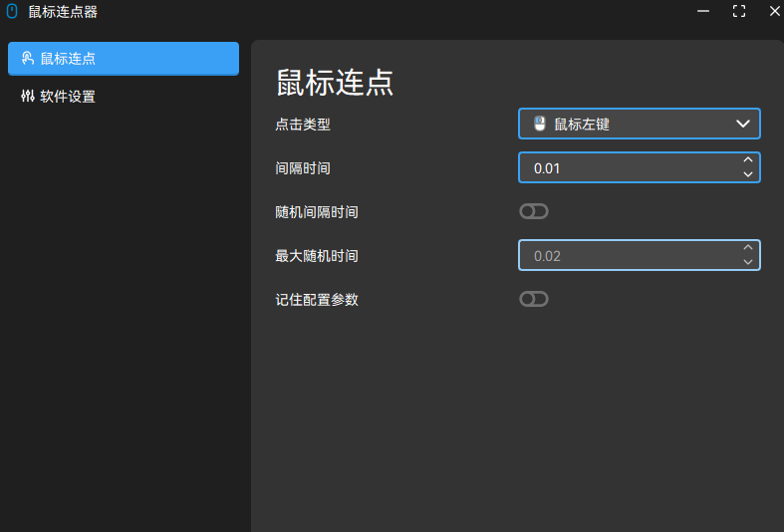Viewport: 784px width, 532px height.
Task: Increase 间隔时间 with the up arrow
Action: (x=748, y=159)
